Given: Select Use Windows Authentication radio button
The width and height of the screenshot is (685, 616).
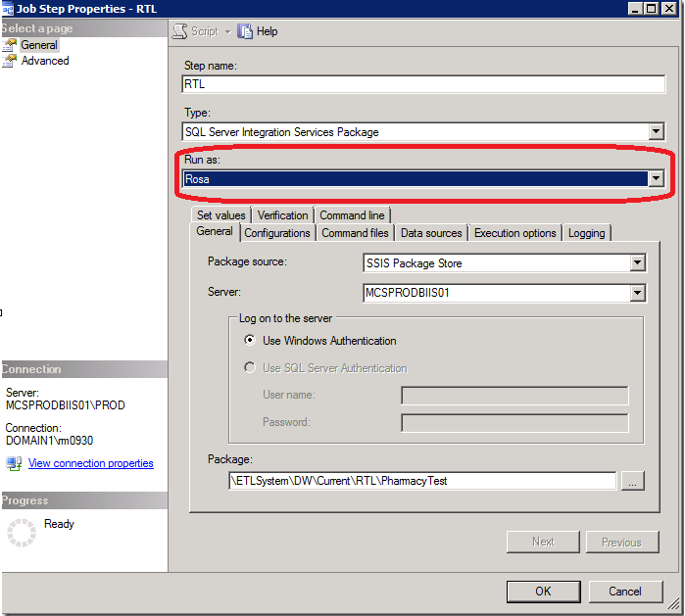Looking at the screenshot, I should [250, 340].
